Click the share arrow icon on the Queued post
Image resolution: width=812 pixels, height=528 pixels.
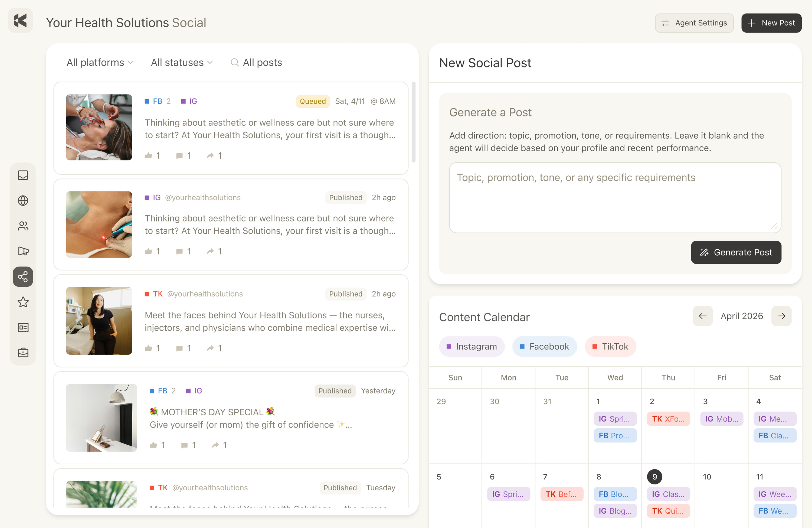click(x=211, y=156)
